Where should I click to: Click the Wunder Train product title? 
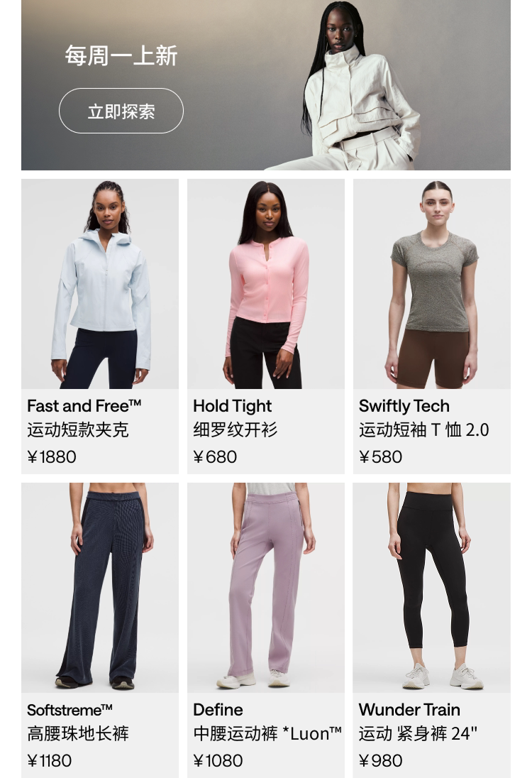tap(409, 710)
